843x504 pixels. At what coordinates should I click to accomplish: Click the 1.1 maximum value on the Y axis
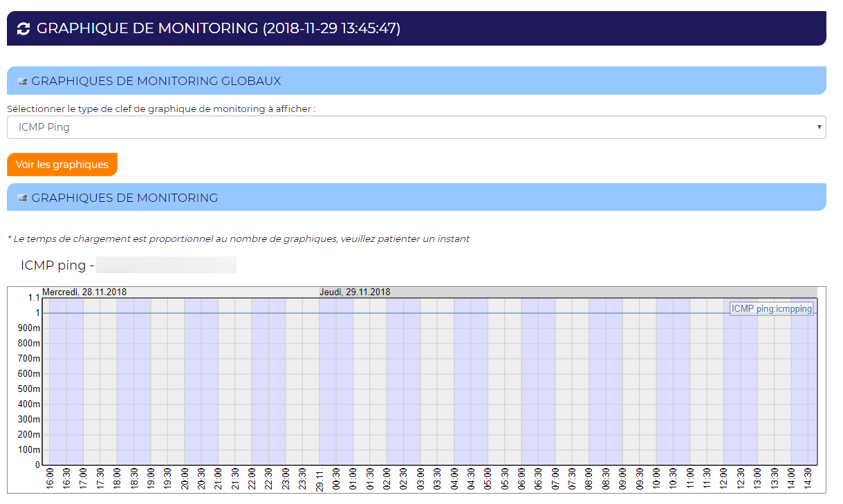pyautogui.click(x=33, y=298)
